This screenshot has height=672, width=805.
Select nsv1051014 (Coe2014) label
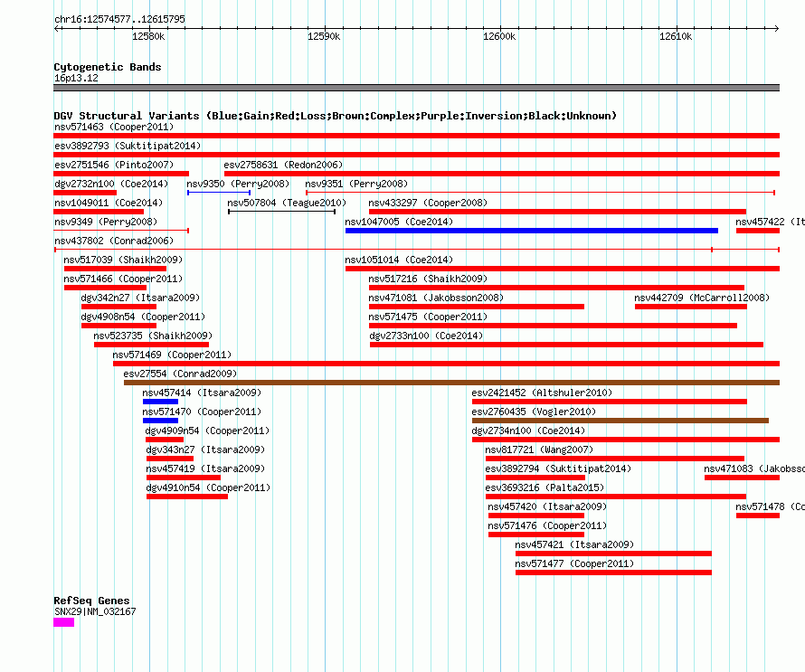(x=399, y=260)
